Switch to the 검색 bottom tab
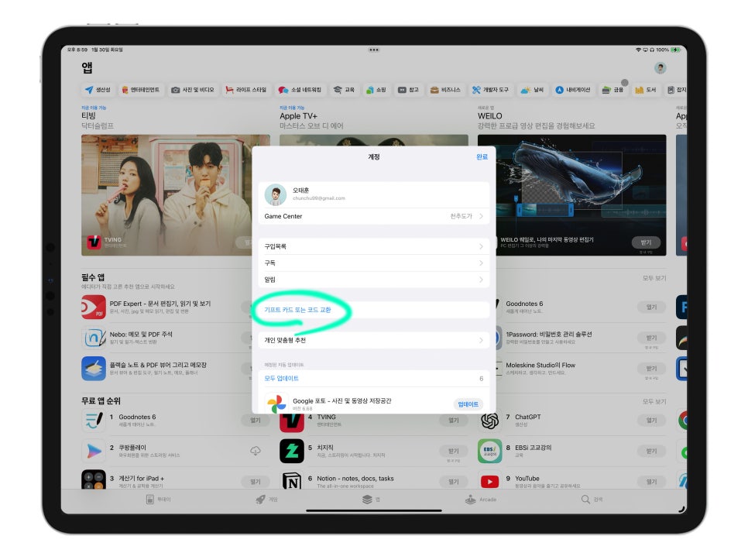 (592, 500)
